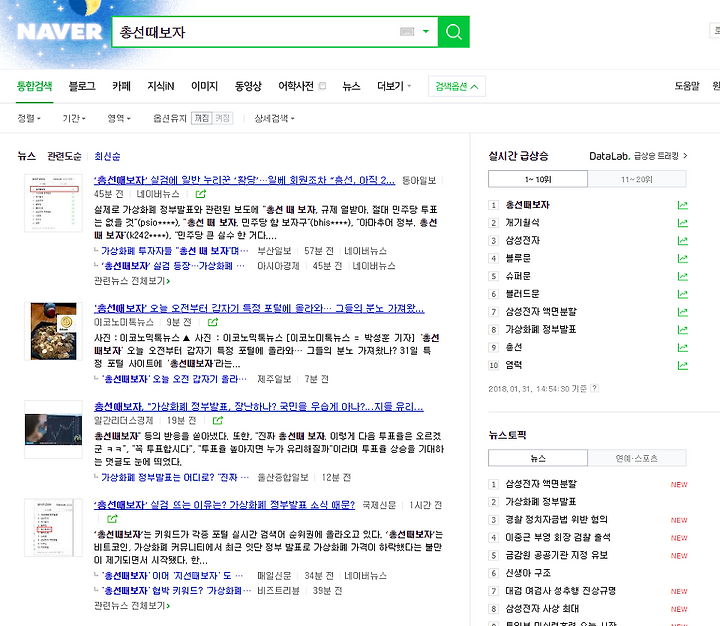Click trend chart icon for 삼성전자 액면분할
Viewport: 720px width, 626px height.
point(682,312)
